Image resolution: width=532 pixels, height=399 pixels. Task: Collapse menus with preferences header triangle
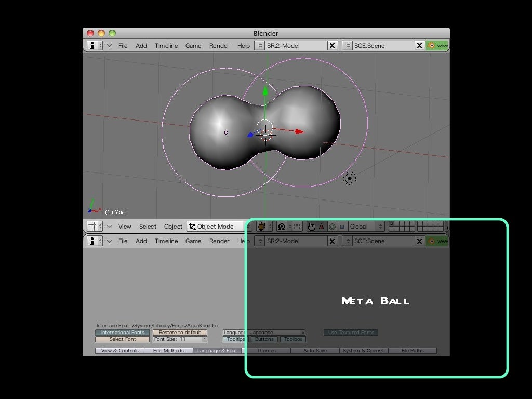[x=109, y=241]
